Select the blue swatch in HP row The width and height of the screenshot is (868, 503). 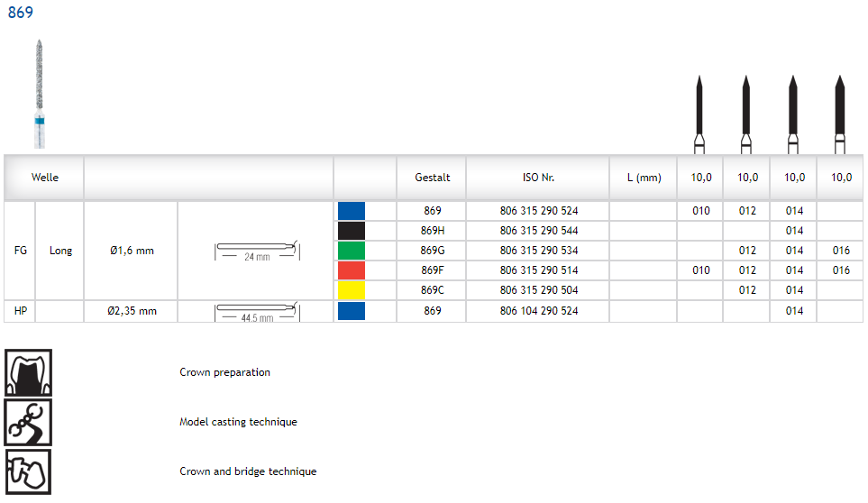coord(352,311)
